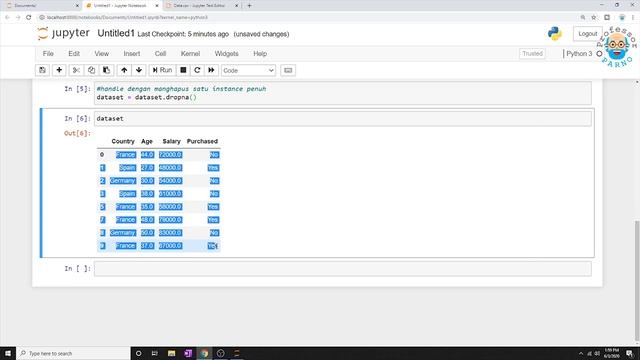Click the In [6] dataset input cell
Image resolution: width=640 pixels, height=360 pixels.
pyautogui.click(x=342, y=118)
